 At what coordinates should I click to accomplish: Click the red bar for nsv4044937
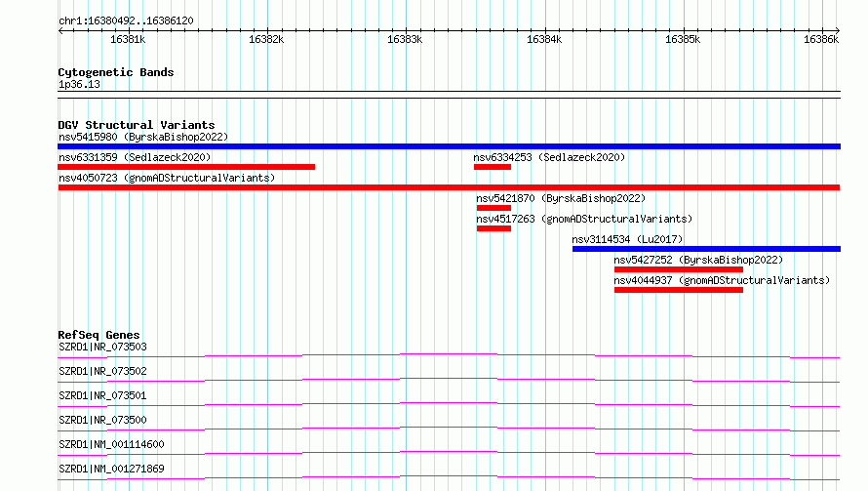click(x=679, y=290)
